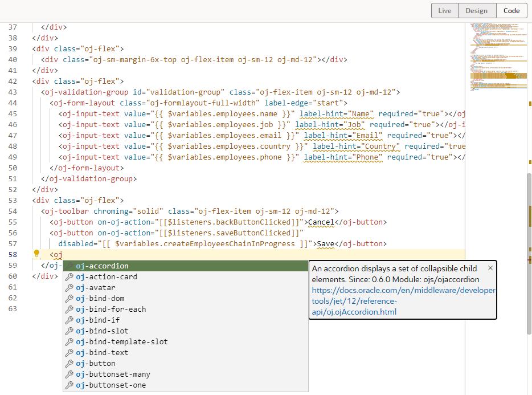532x395 pixels.
Task: Select oj-accordion from the autocomplete dropdown
Action: tap(102, 265)
